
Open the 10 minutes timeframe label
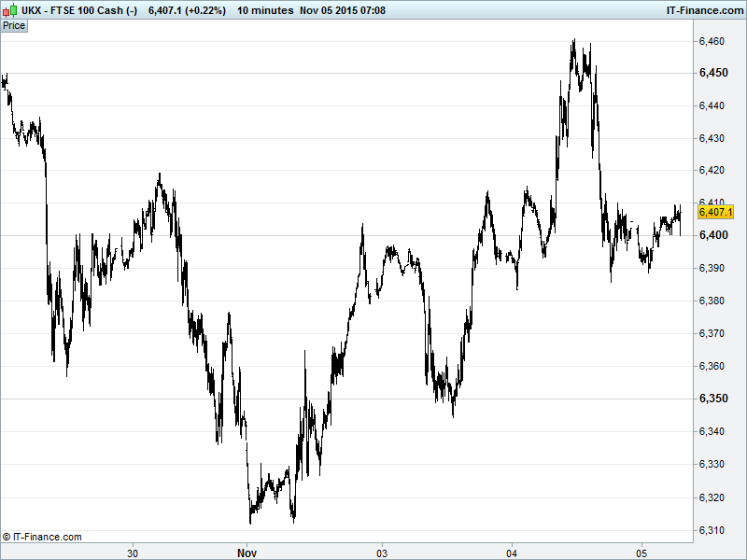(264, 10)
